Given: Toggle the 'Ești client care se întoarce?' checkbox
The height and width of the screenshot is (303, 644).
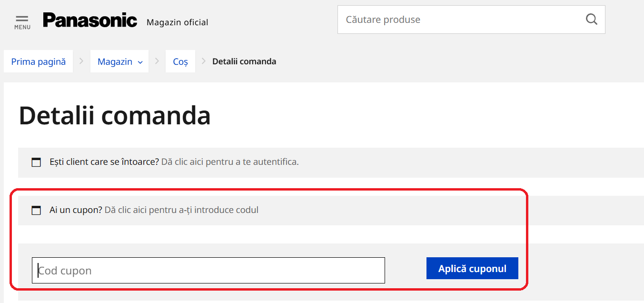Looking at the screenshot, I should point(36,162).
